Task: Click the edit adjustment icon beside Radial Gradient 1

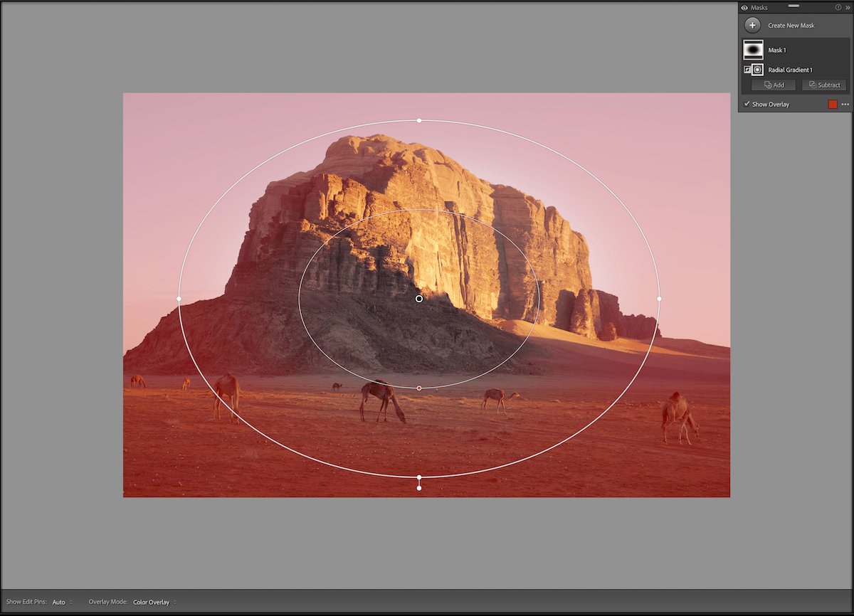Action: point(746,69)
